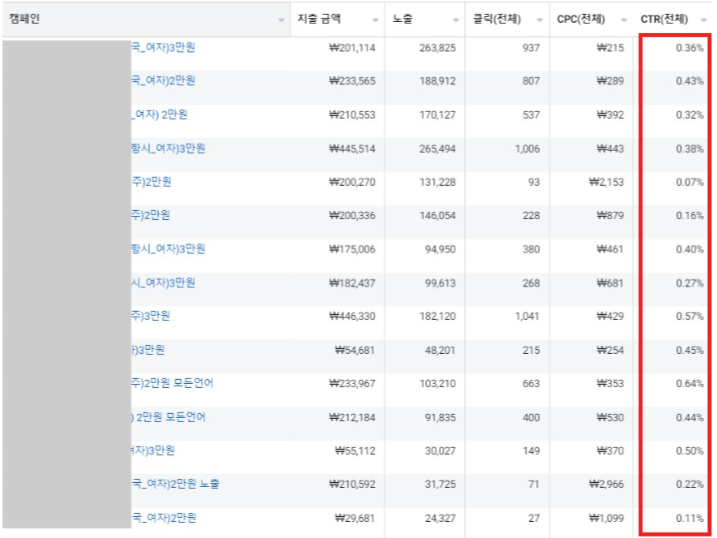Open the campaign link 국_여자)3만원
Image resolution: width=717 pixels, height=538 pixels.
(x=163, y=47)
